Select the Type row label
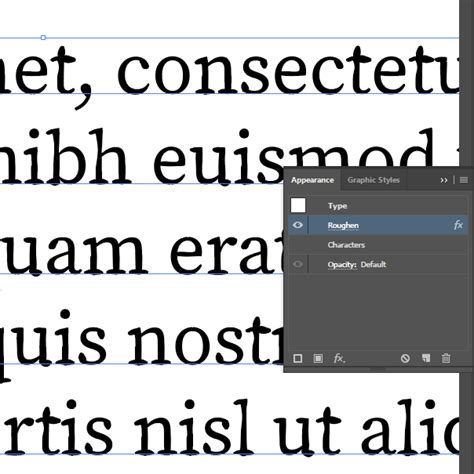474x474 pixels. pyautogui.click(x=337, y=206)
